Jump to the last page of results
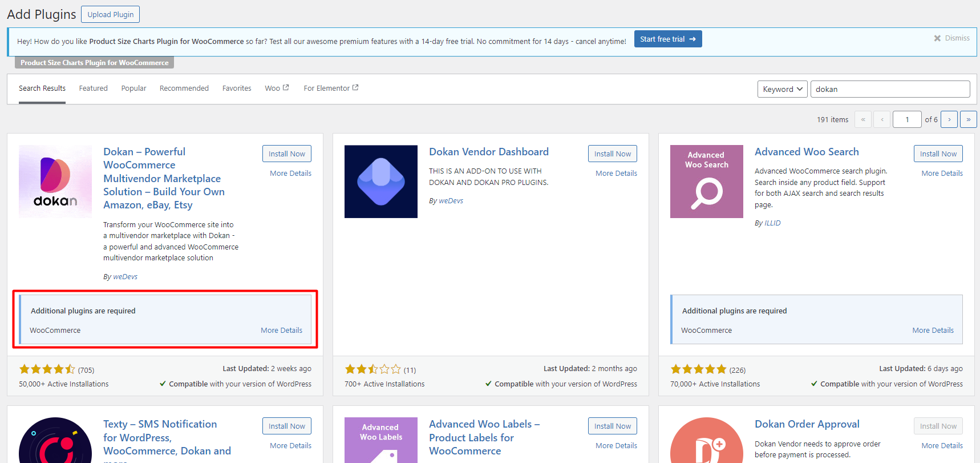 tap(969, 119)
